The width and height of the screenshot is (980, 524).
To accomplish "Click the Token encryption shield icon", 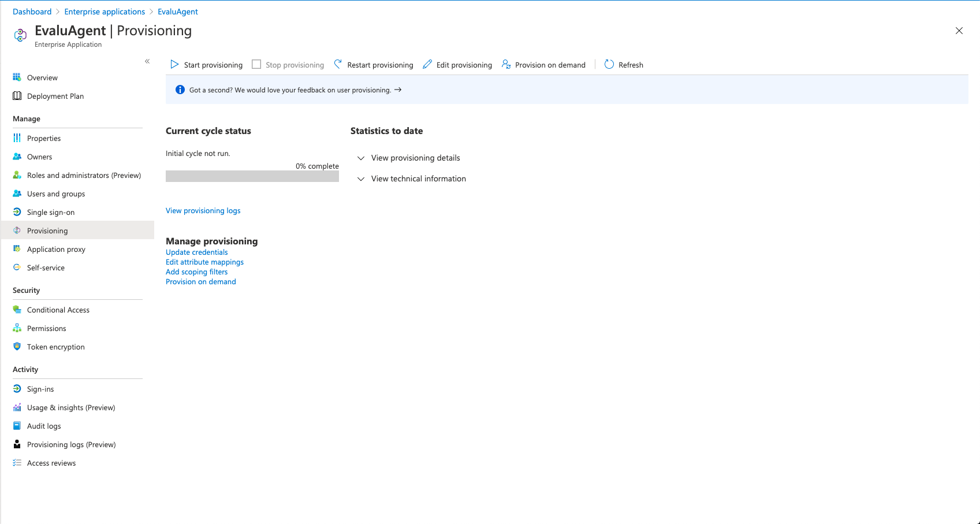I will pyautogui.click(x=17, y=347).
